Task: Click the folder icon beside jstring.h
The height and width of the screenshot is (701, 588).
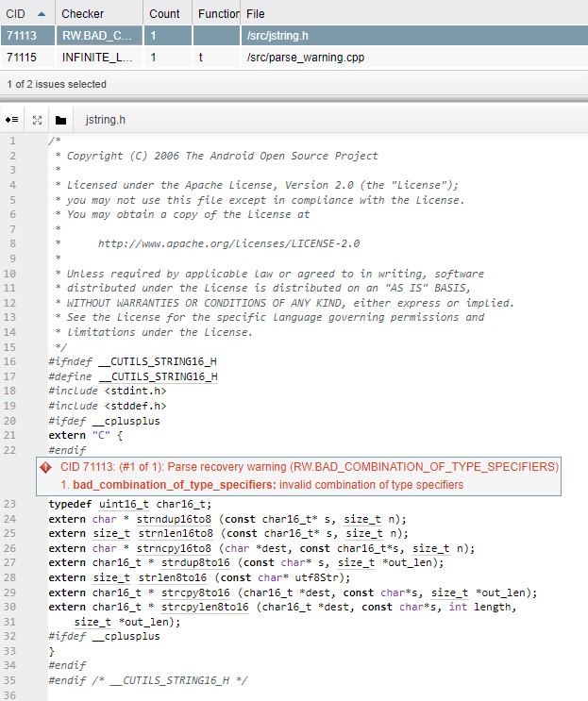Action: pos(61,120)
